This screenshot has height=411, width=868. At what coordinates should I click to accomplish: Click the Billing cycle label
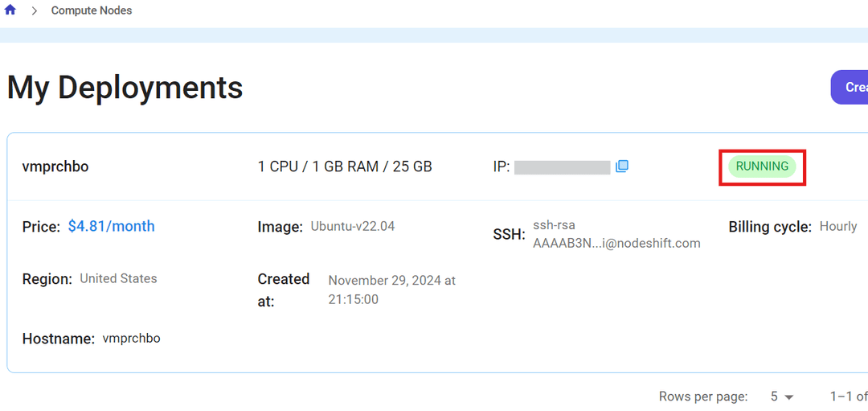pyautogui.click(x=770, y=227)
